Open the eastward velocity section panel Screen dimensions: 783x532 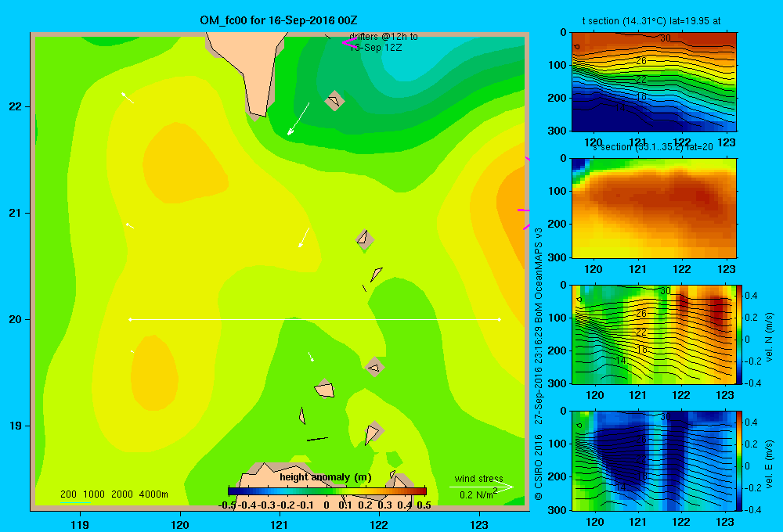(654, 461)
